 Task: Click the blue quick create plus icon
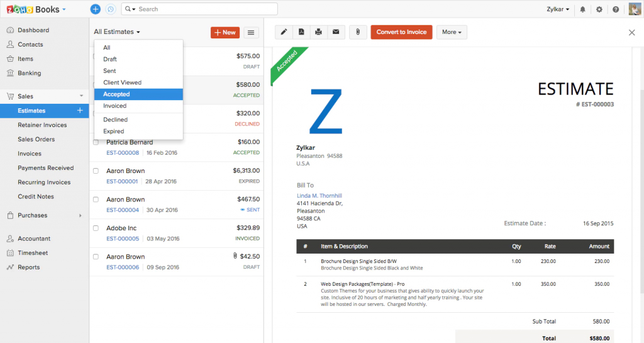[x=96, y=9]
